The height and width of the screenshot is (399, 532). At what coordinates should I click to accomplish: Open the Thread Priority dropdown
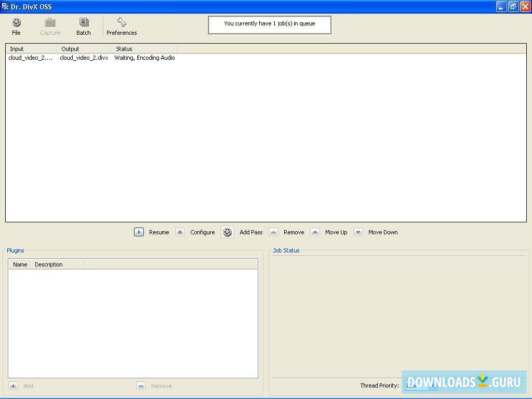click(421, 385)
